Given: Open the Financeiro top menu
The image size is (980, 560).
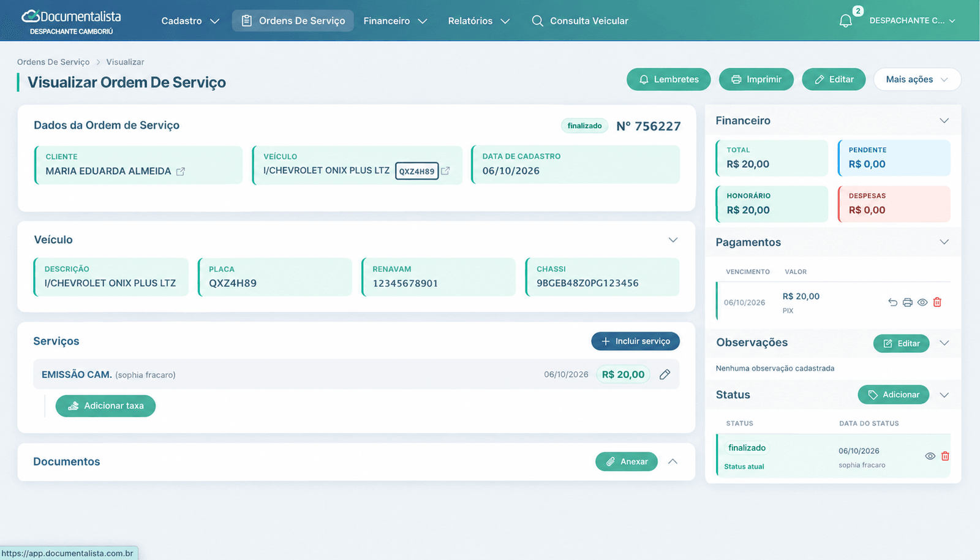Looking at the screenshot, I should point(395,21).
